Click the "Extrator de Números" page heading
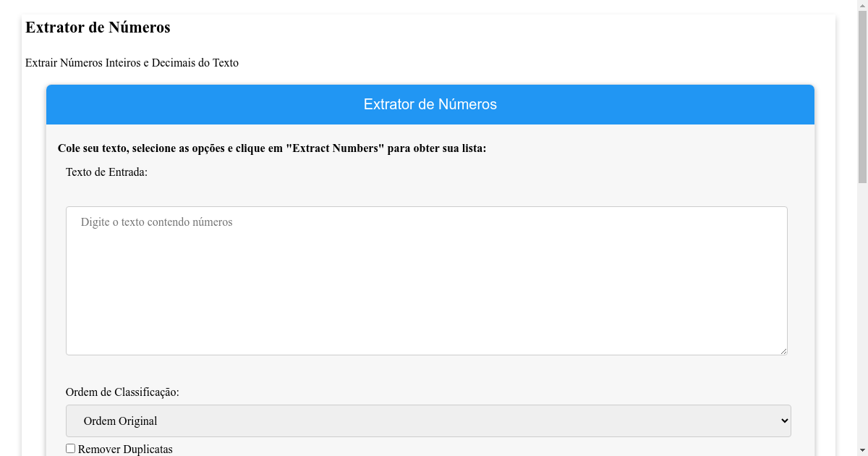 pos(98,28)
